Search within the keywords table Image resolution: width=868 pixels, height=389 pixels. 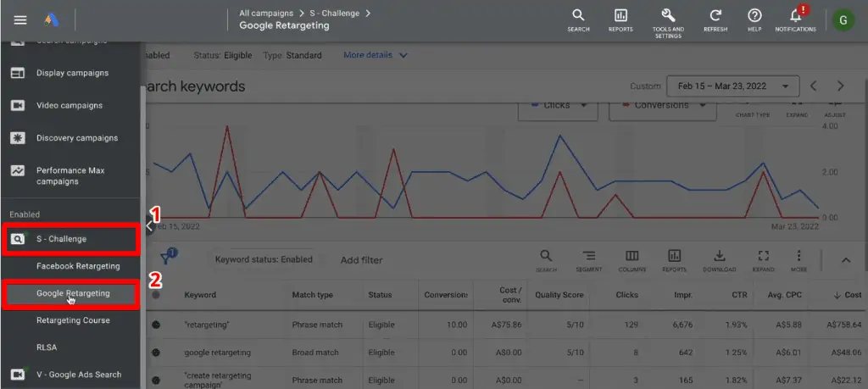pyautogui.click(x=546, y=260)
